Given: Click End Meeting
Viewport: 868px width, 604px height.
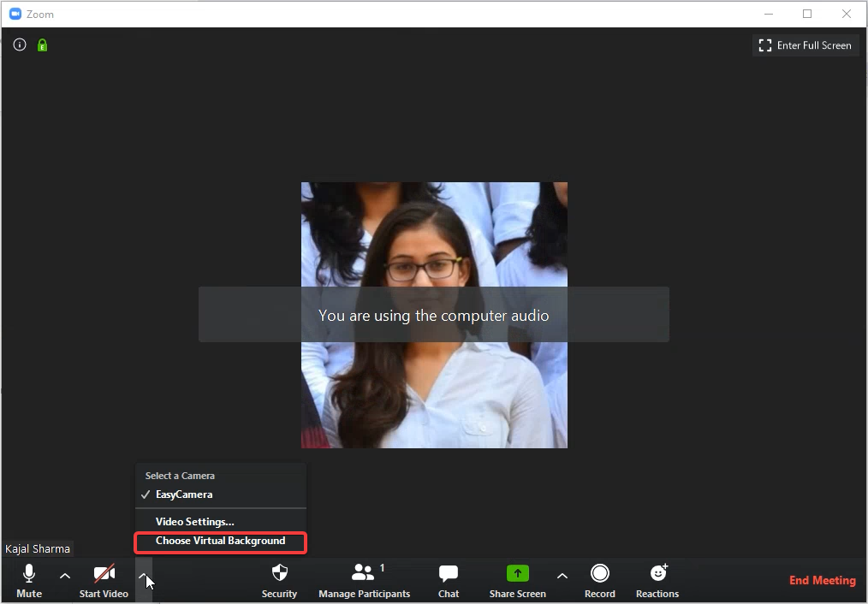Looking at the screenshot, I should coord(822,580).
